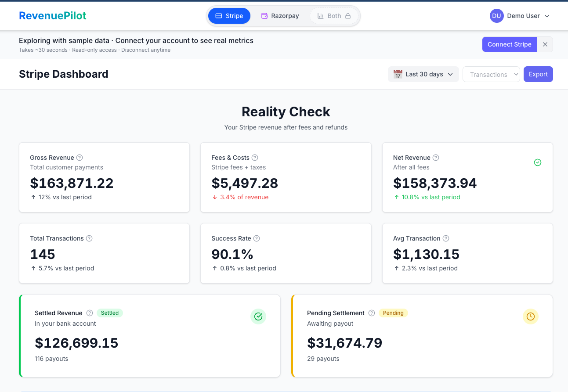Viewport: 568px width, 392px height.
Task: Click the question mark next to Success Rate
Action: [x=257, y=238]
